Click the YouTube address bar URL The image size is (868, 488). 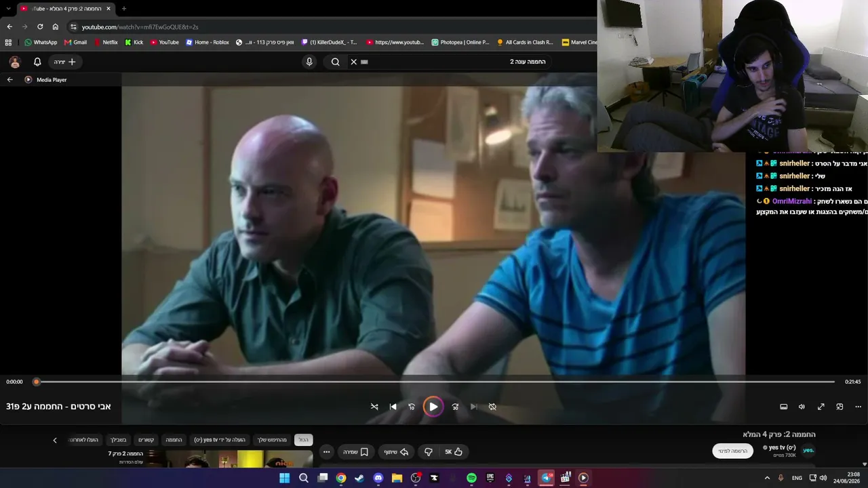pyautogui.click(x=140, y=27)
